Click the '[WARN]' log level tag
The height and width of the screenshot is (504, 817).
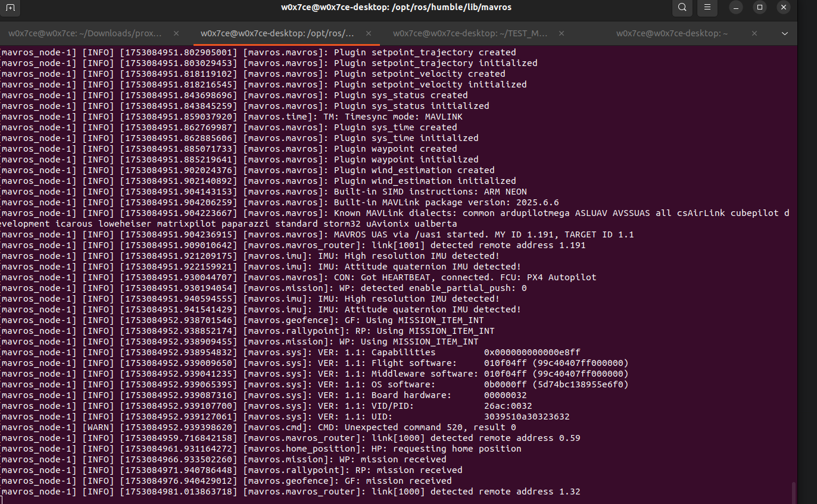click(x=98, y=427)
